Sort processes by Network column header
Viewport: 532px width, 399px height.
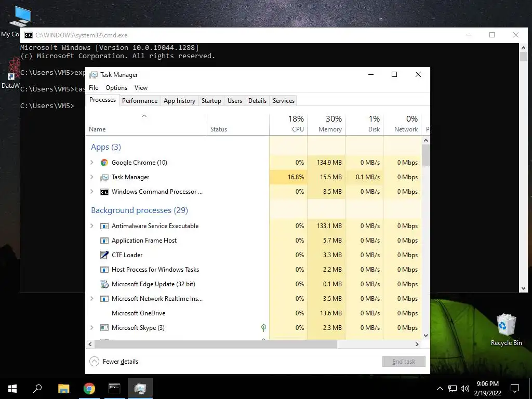[403, 124]
